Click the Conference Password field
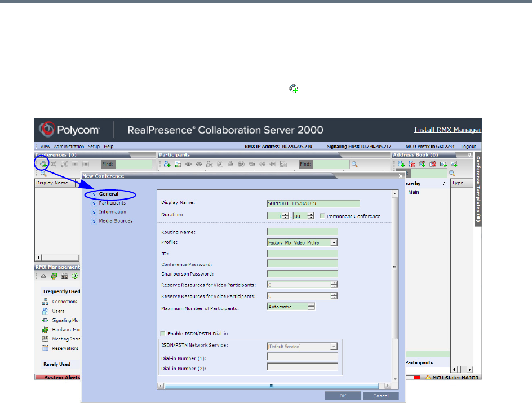This screenshot has height=403, width=532. pyautogui.click(x=302, y=264)
